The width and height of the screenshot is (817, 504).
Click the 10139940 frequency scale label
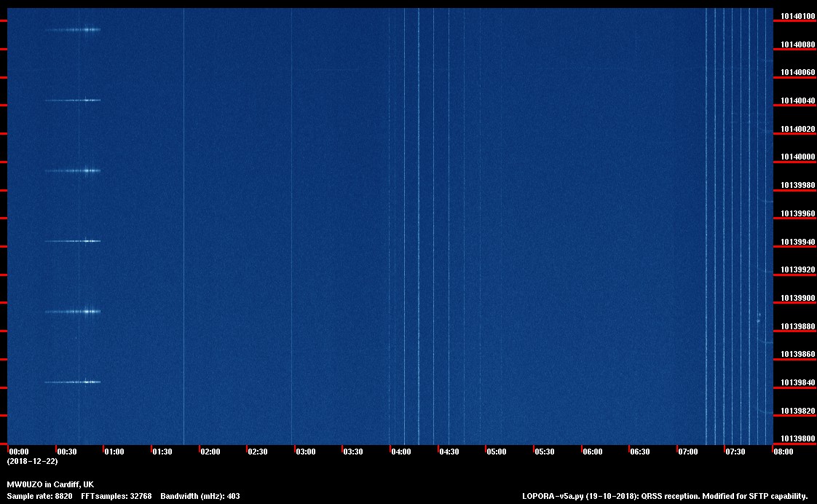pyautogui.click(x=798, y=242)
